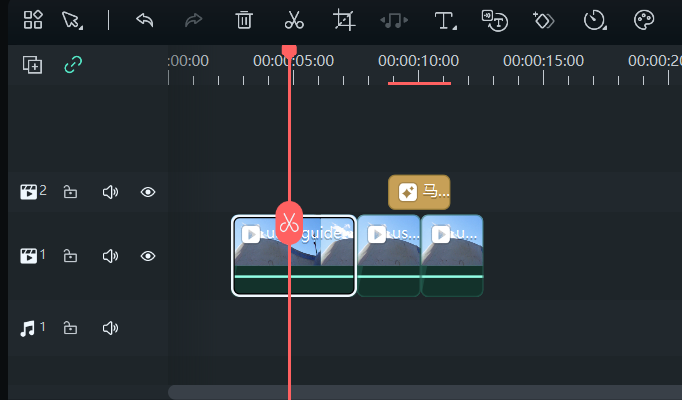This screenshot has width=682, height=400.
Task: Click the add track icon above the track headers
Action: [33, 65]
